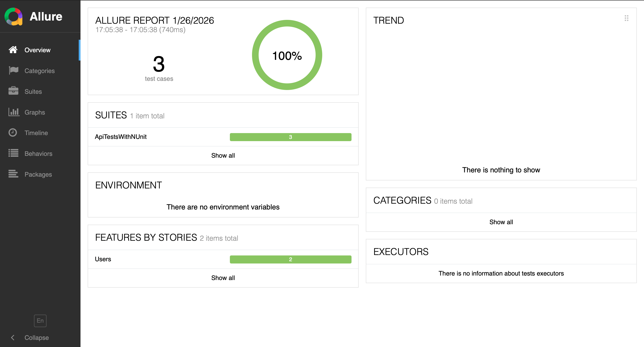644x347 pixels.
Task: Click the Collapse chevron arrow icon
Action: point(13,338)
